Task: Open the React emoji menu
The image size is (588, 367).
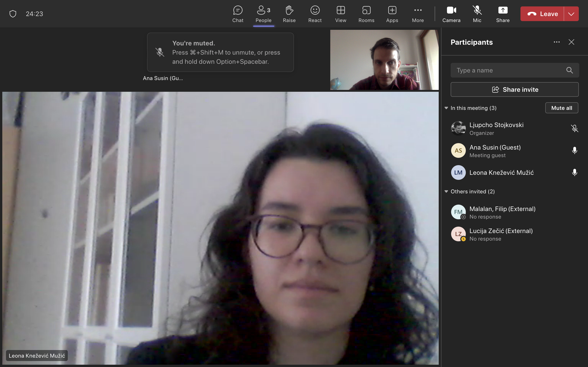Action: point(315,14)
